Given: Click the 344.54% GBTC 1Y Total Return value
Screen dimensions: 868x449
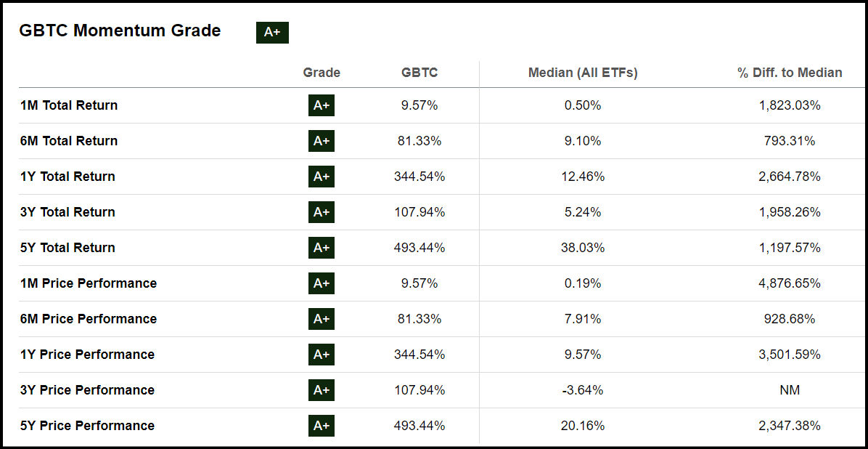Looking at the screenshot, I should pos(419,177).
